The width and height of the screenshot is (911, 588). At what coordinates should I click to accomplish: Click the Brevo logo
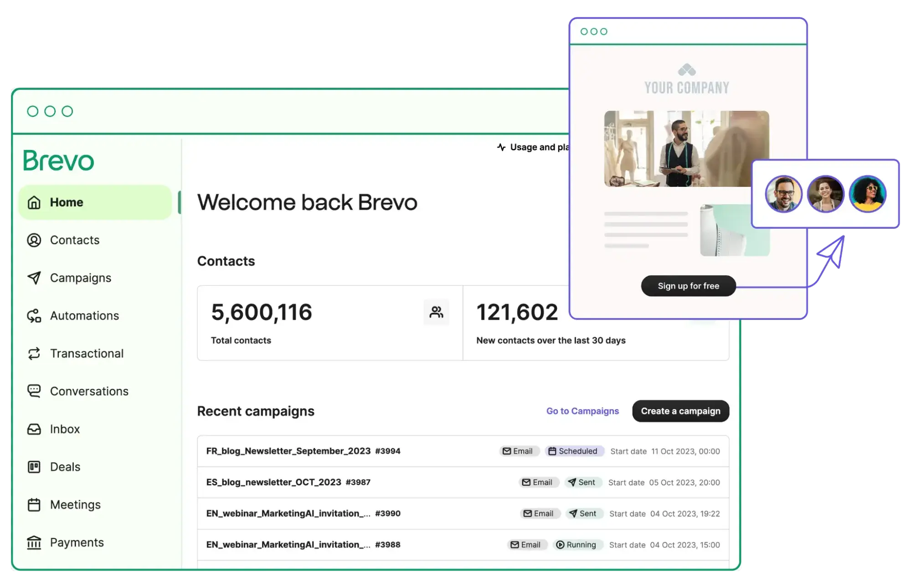(x=58, y=160)
